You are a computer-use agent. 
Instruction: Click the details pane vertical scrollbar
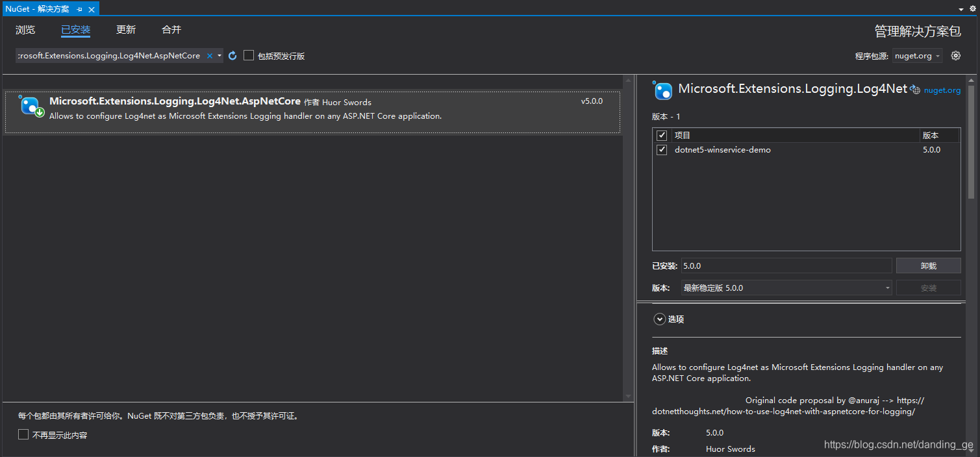click(x=972, y=141)
